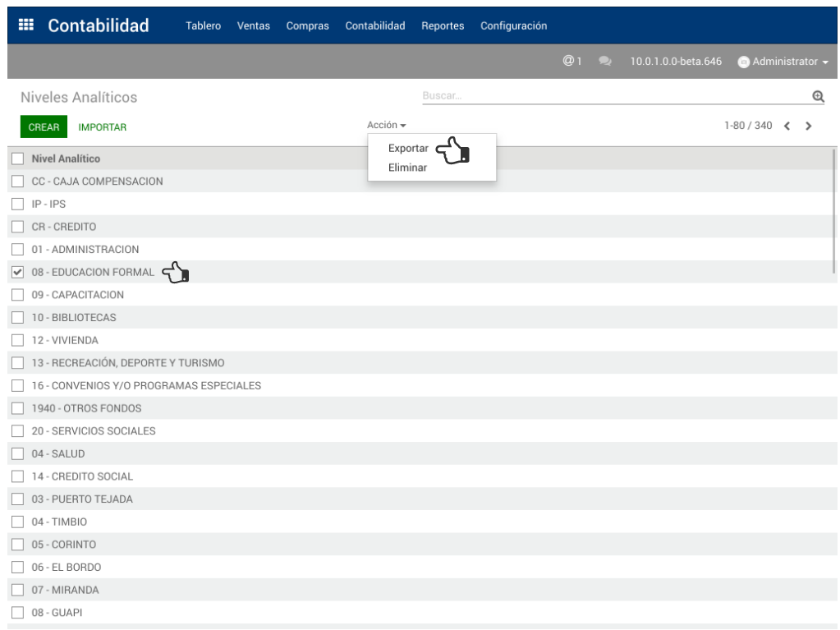Click the vertical list scrollbar
The height and width of the screenshot is (630, 840).
[x=835, y=214]
